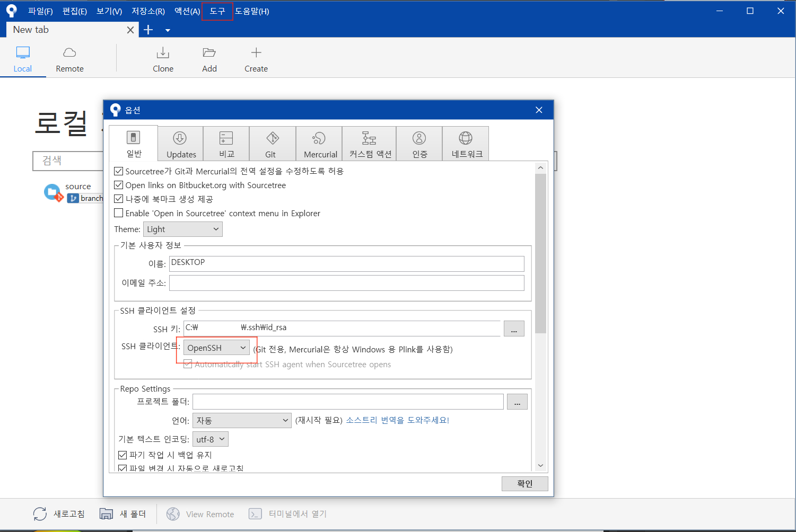Open the 도움말(H) menu
796x532 pixels.
click(252, 11)
